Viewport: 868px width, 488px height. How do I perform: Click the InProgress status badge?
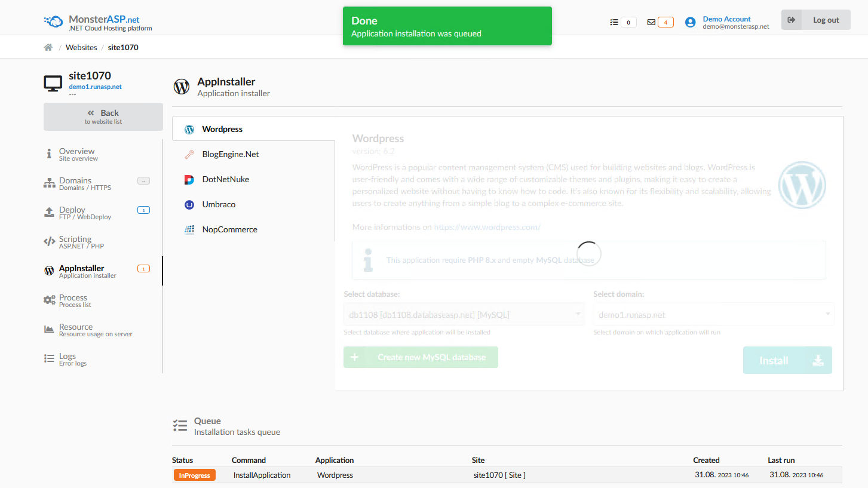pos(194,475)
